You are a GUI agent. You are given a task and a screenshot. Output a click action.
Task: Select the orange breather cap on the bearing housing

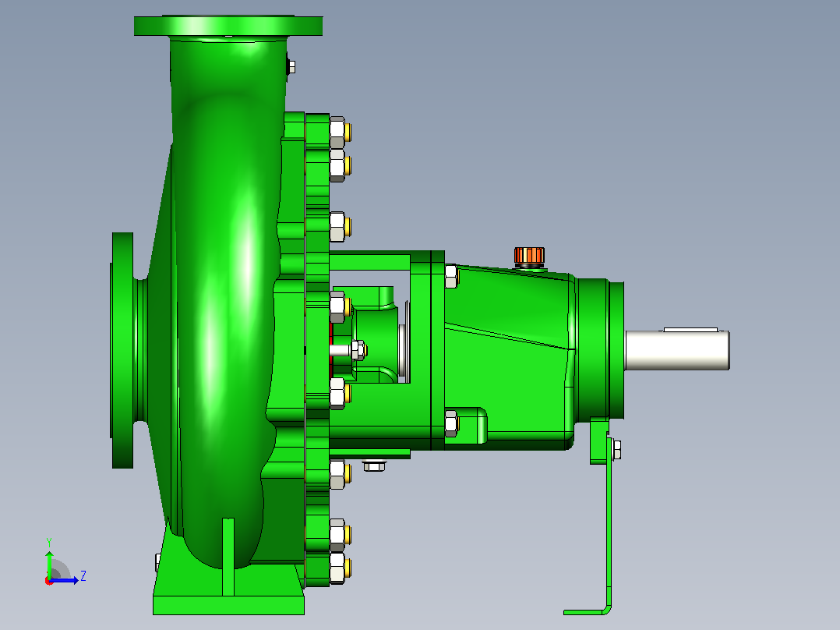[529, 257]
